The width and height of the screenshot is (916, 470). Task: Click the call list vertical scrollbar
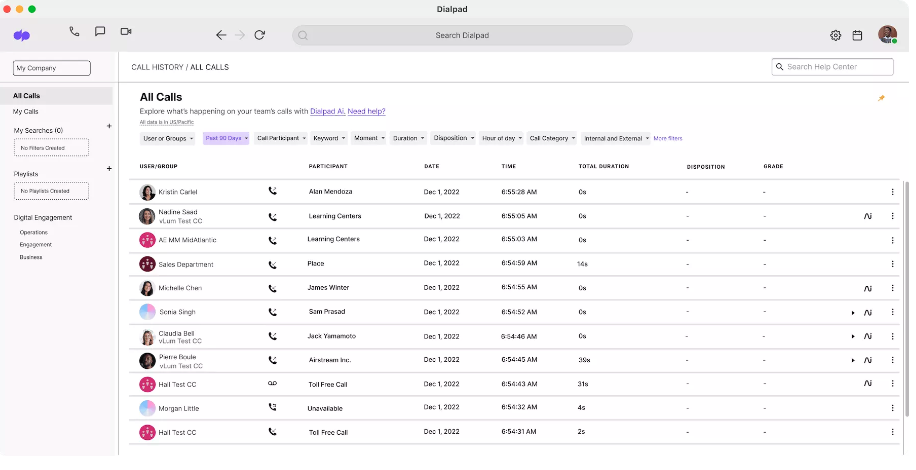(906, 298)
